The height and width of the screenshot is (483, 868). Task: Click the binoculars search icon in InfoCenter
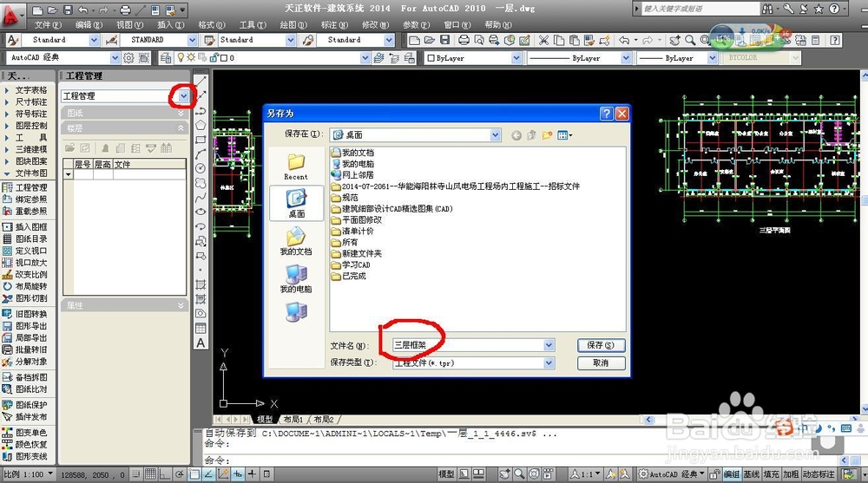[x=768, y=9]
